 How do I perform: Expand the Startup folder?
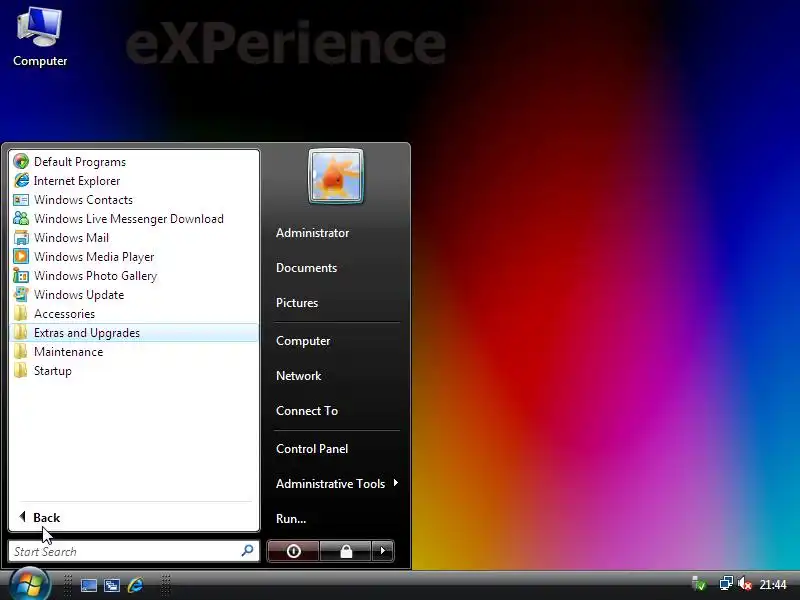click(134, 370)
